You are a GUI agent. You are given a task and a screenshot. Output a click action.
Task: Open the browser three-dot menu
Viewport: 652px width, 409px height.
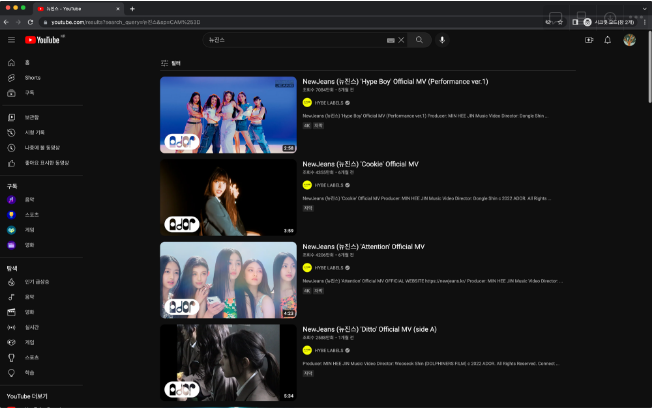pyautogui.click(x=645, y=22)
